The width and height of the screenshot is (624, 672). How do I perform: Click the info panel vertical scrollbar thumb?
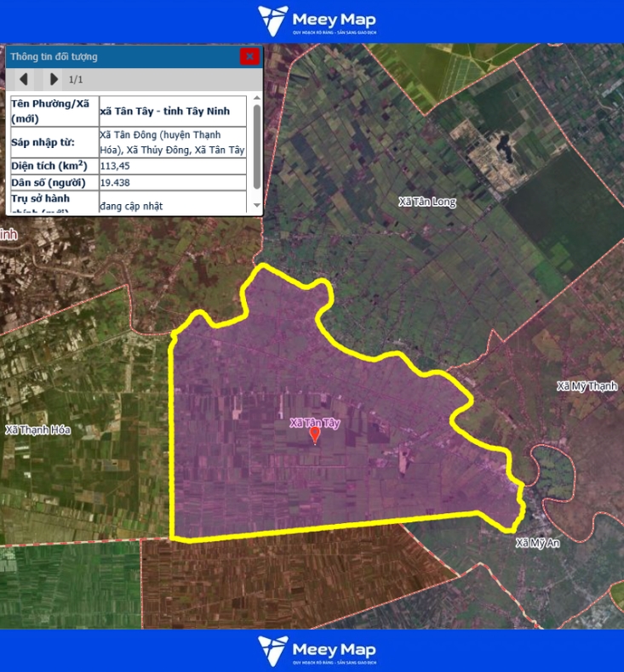coord(256,147)
